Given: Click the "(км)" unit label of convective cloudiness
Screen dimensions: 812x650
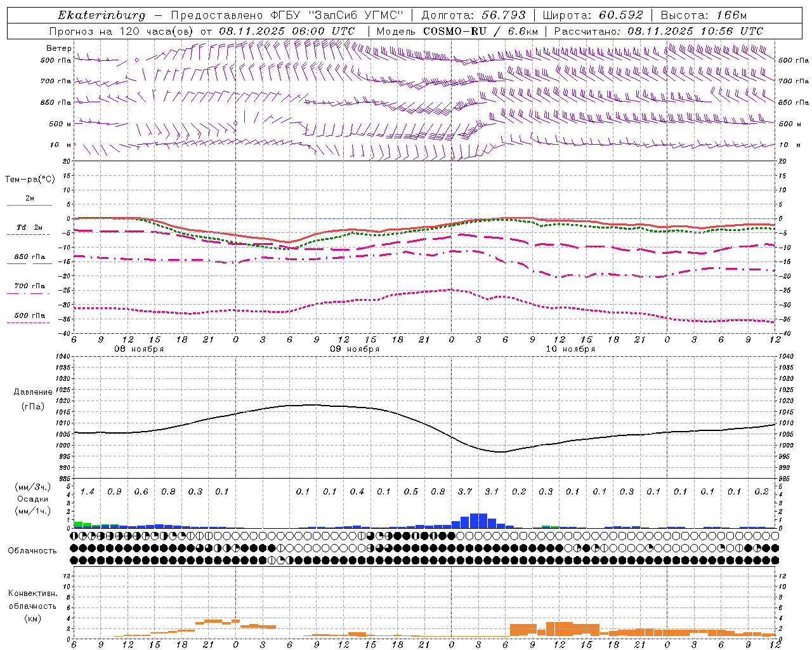Looking at the screenshot, I should [x=32, y=618].
